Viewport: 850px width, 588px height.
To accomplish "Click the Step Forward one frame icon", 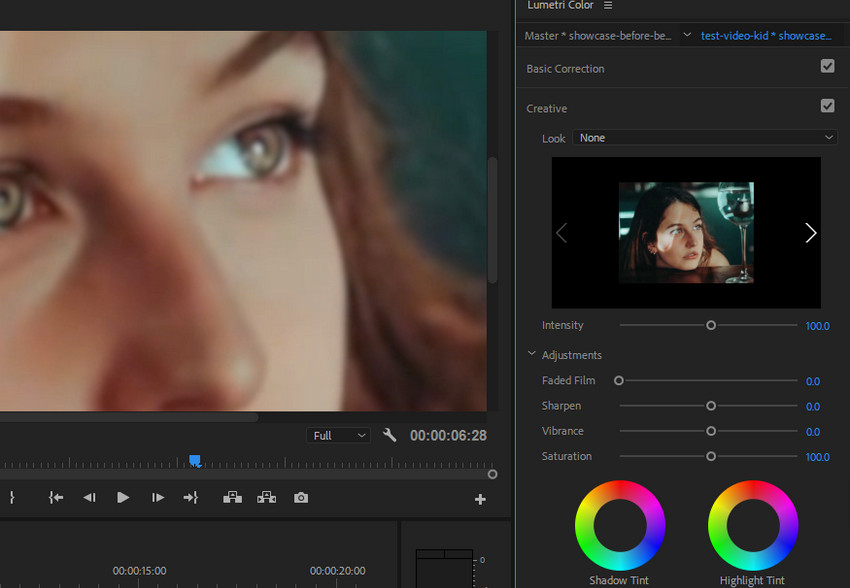I will click(156, 497).
